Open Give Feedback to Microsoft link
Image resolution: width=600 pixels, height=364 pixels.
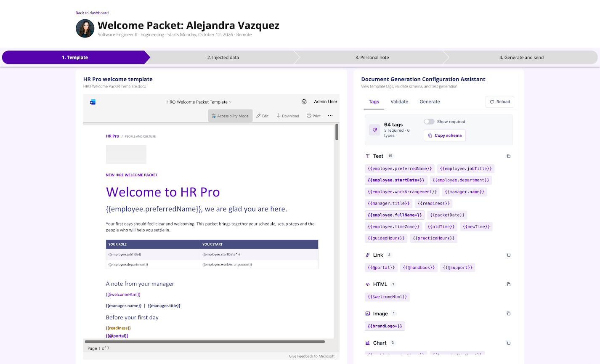pos(312,356)
